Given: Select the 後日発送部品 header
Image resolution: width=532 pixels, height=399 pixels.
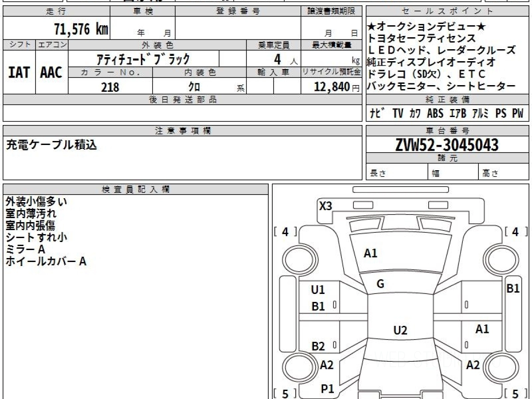Looking at the screenshot, I should pyautogui.click(x=183, y=100).
